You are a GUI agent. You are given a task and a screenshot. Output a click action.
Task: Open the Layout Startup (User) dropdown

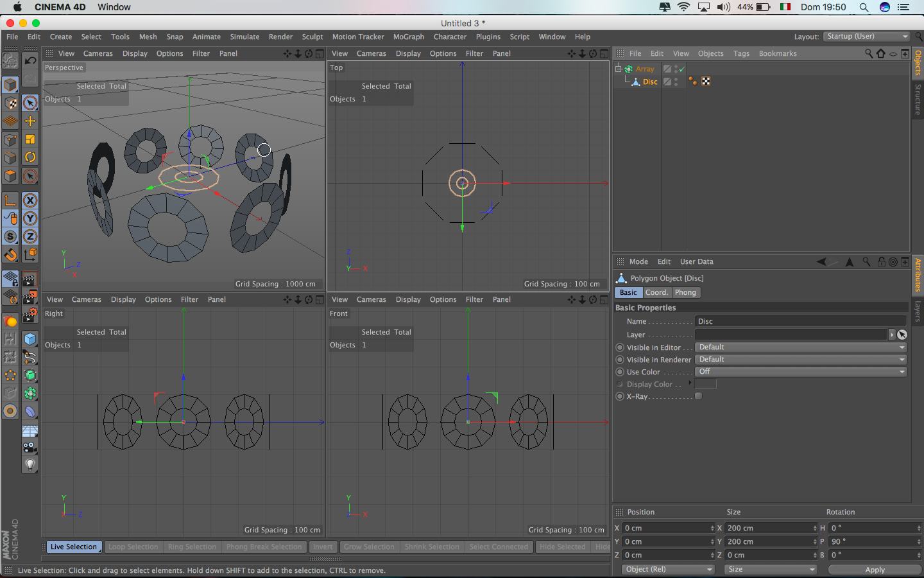pyautogui.click(x=866, y=37)
